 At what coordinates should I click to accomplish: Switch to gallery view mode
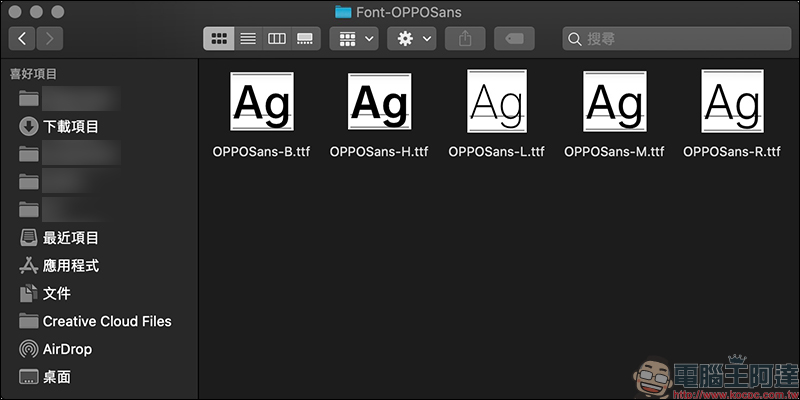point(305,39)
